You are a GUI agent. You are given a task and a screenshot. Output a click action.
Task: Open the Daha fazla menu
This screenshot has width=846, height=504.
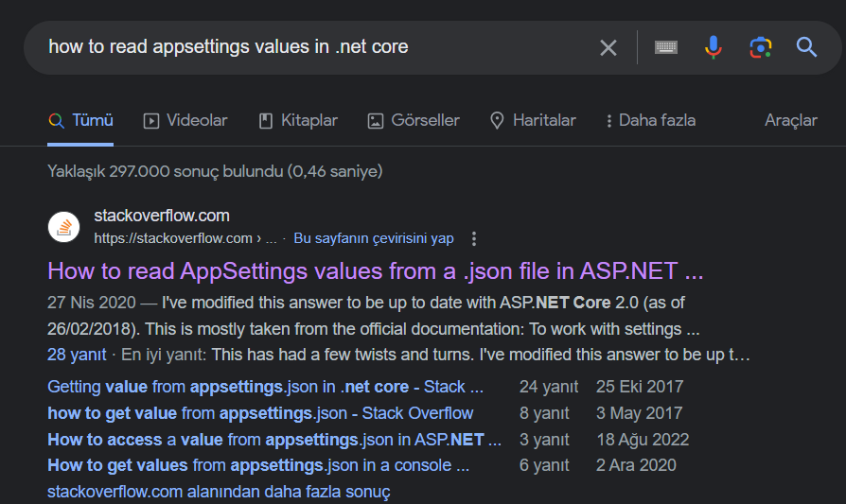coord(650,120)
